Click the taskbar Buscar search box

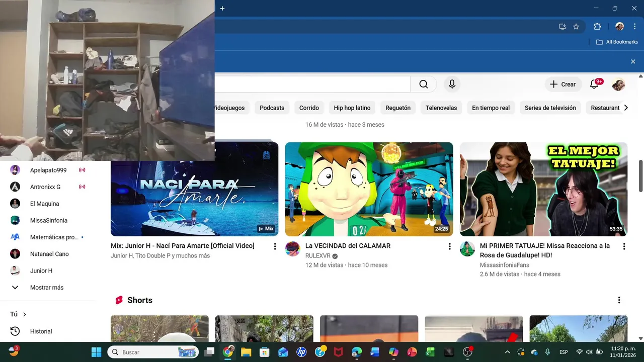tap(153, 352)
